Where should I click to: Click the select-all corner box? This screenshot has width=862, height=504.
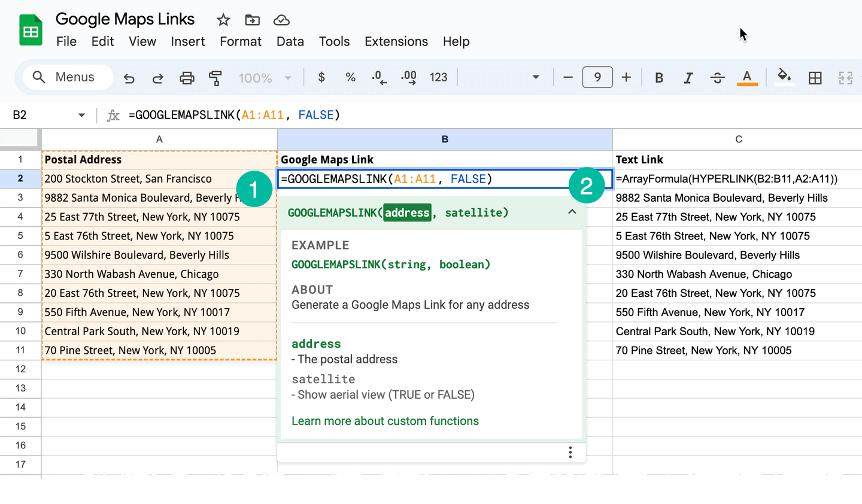tap(20, 139)
